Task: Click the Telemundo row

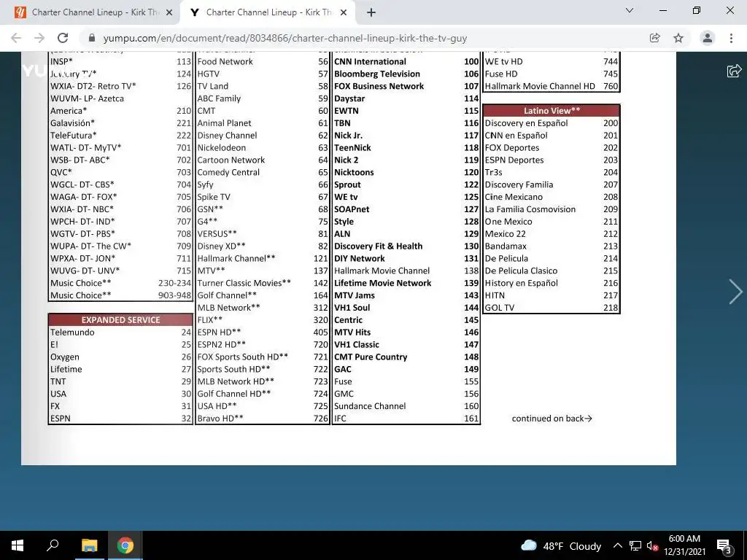Action: [x=120, y=332]
